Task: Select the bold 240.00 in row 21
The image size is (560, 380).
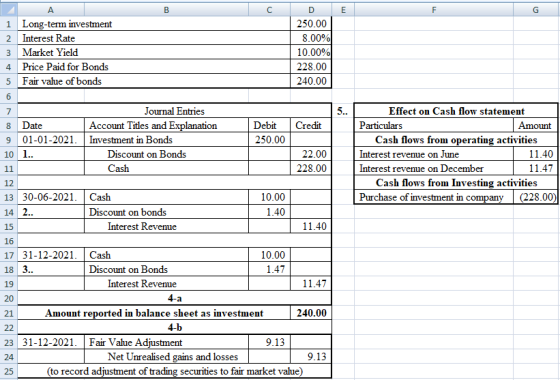Action: tap(311, 313)
